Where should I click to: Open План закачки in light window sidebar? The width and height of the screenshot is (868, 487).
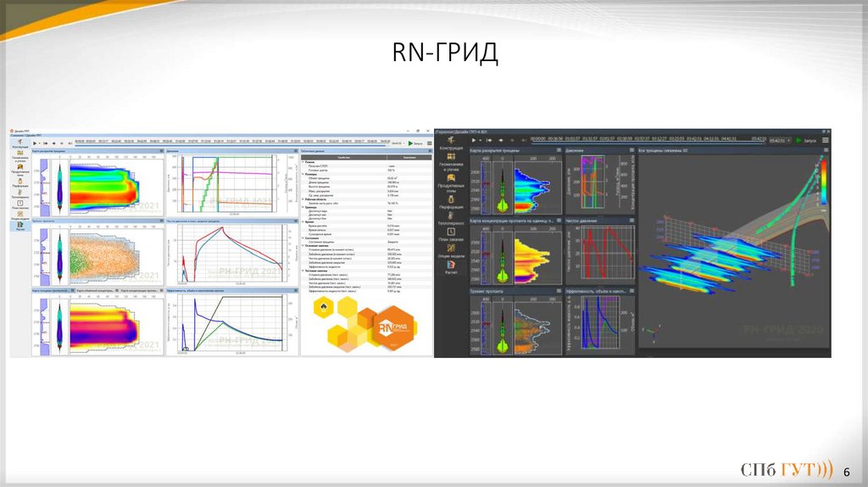tap(20, 205)
